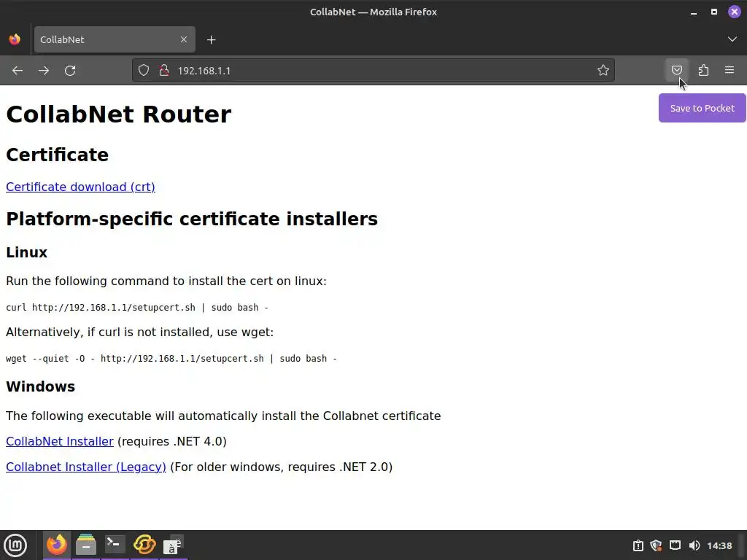This screenshot has width=747, height=560.
Task: Select the CollabNet browser tab
Action: coord(115,39)
